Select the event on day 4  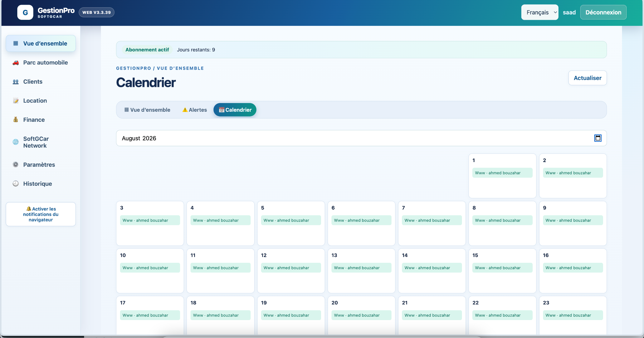(220, 220)
